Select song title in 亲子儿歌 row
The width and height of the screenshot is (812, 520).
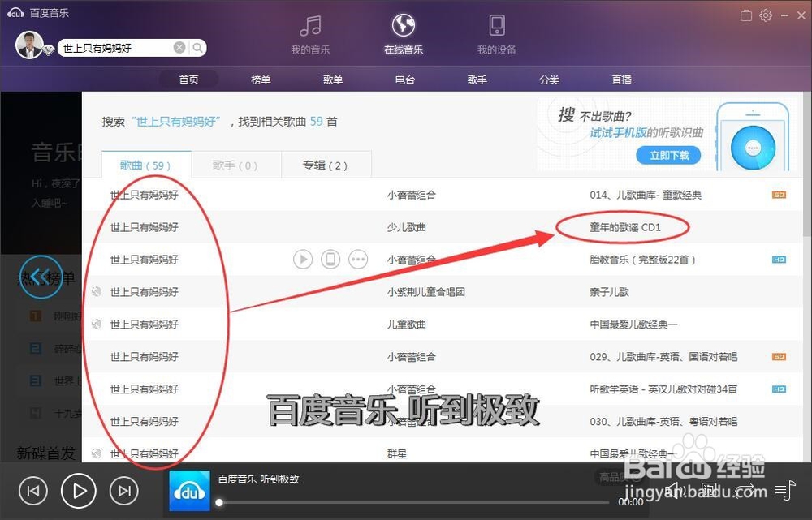[144, 292]
